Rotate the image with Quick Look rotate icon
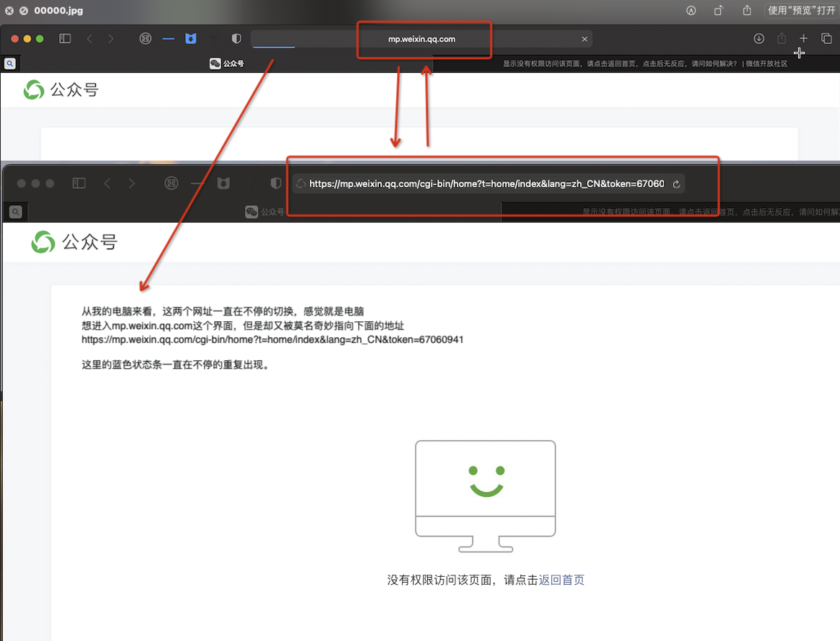The image size is (840, 641). point(718,10)
